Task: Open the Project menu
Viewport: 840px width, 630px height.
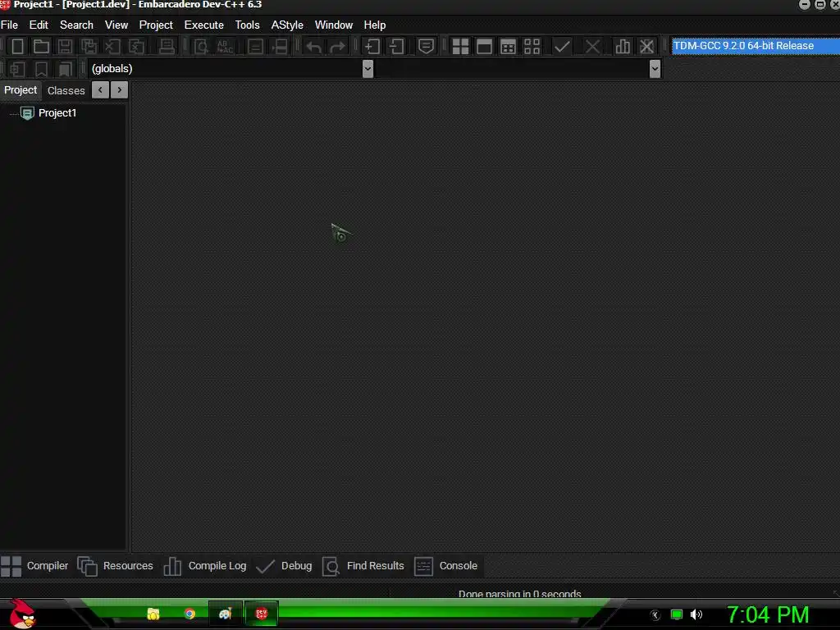Action: pos(156,25)
